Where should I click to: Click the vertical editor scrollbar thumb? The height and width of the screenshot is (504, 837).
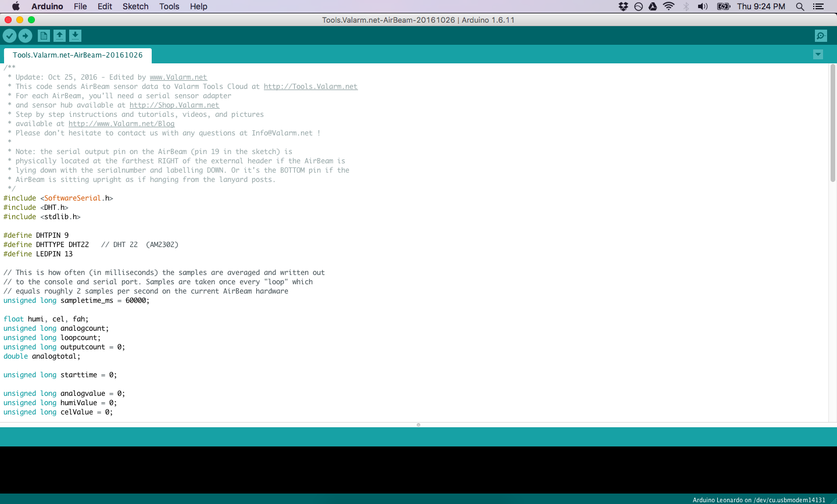tap(832, 123)
